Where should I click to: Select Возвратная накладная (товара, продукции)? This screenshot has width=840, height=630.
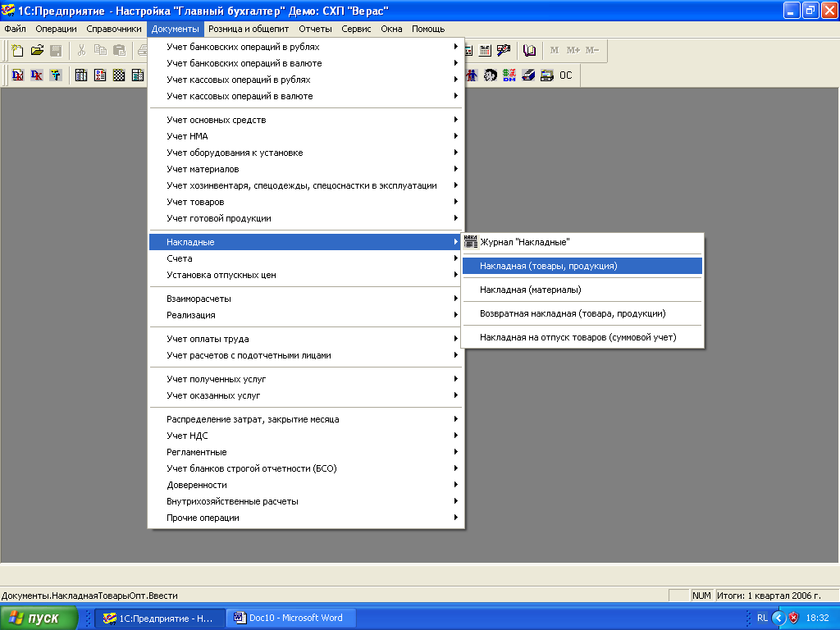(x=582, y=313)
